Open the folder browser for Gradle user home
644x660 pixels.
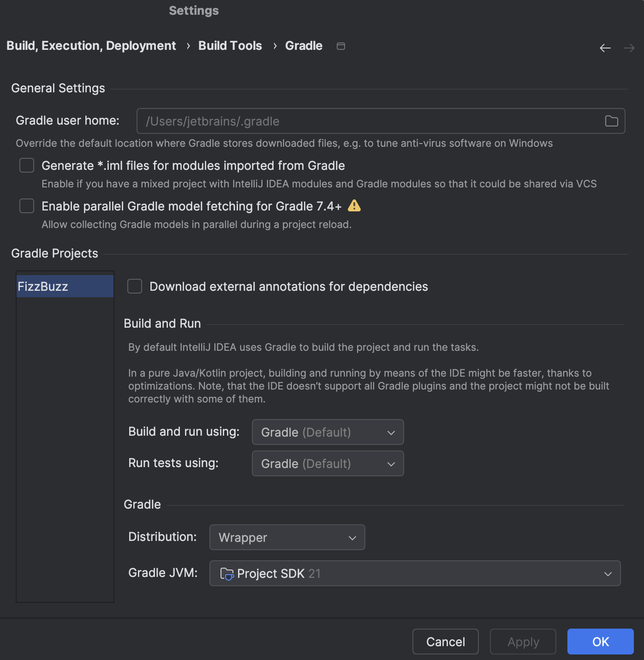click(611, 121)
